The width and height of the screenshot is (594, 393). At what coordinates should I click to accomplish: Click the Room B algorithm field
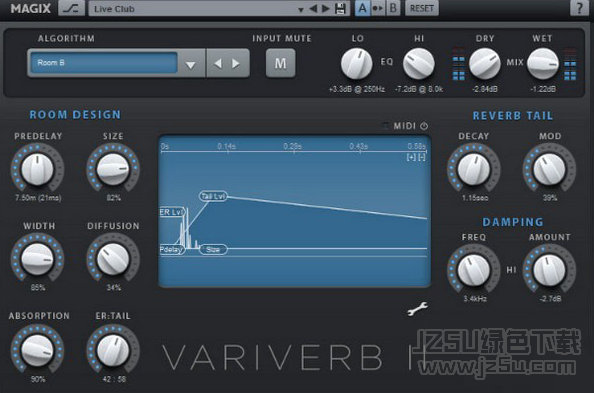(x=104, y=63)
